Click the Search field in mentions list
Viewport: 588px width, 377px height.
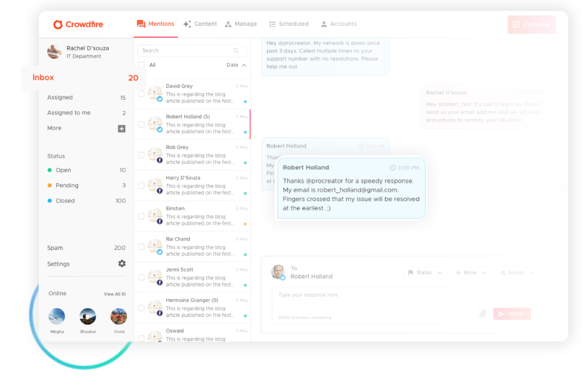coord(192,51)
